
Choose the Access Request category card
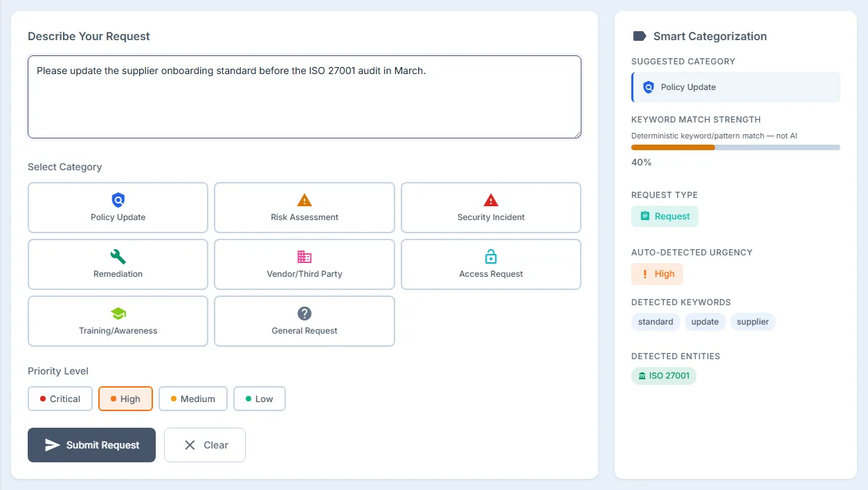(x=491, y=264)
